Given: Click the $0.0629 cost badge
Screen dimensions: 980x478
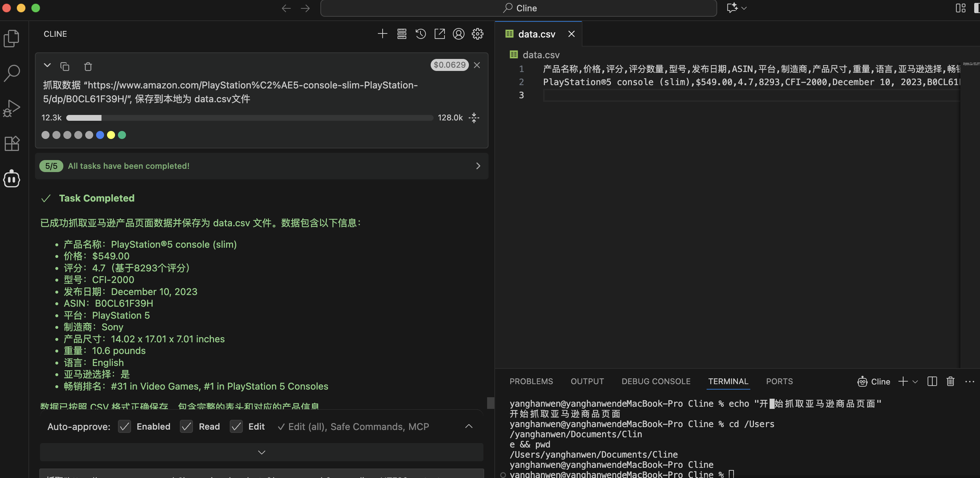Looking at the screenshot, I should 450,65.
